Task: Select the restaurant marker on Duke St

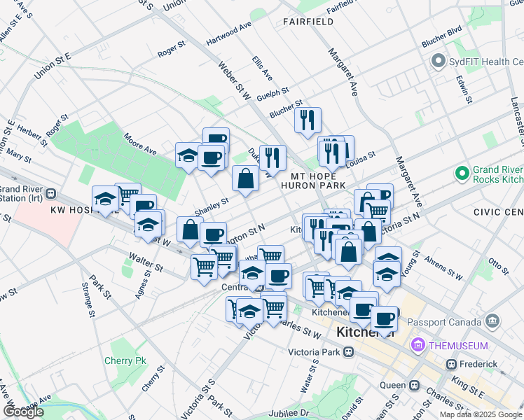Action: point(273,159)
